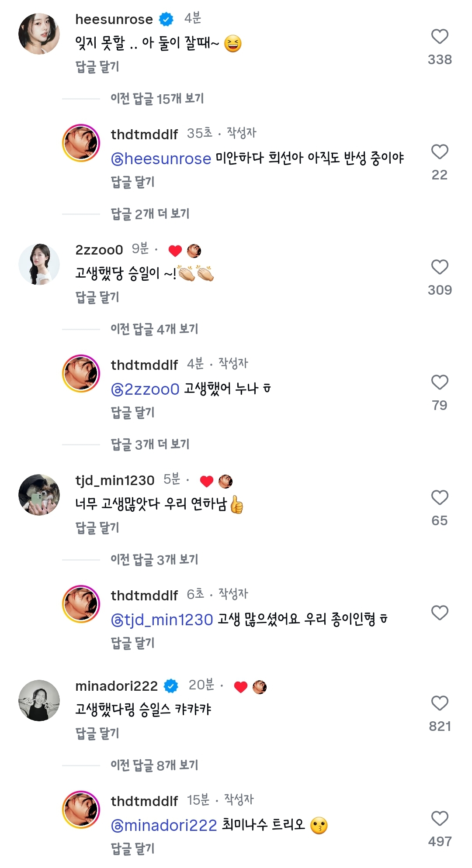This screenshot has height=868, width=472.
Task: Open heesunrose's profile picture
Action: (x=39, y=34)
